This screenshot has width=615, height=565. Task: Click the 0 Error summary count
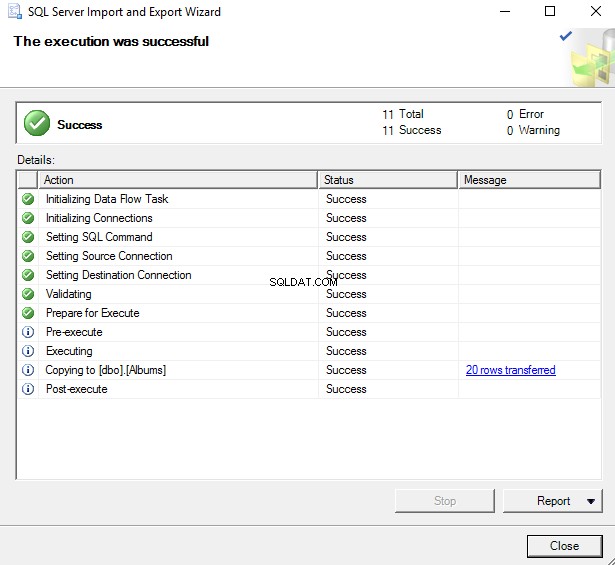(525, 114)
